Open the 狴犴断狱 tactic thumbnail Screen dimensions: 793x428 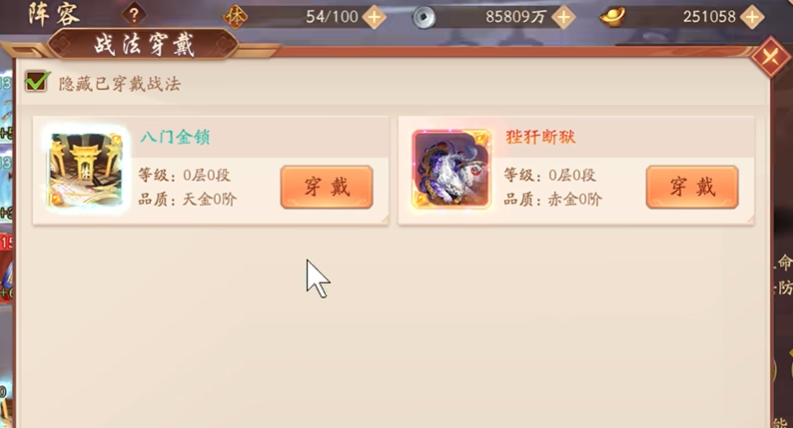451,169
